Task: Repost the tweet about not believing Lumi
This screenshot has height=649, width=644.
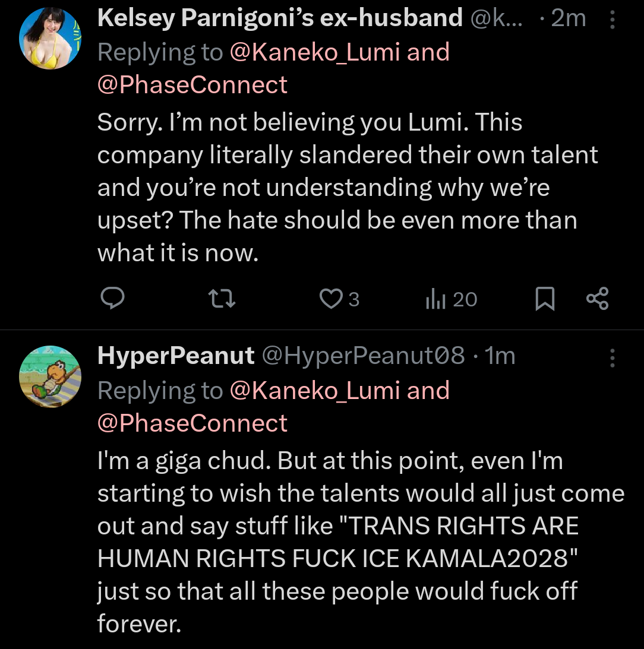Action: pos(224,299)
